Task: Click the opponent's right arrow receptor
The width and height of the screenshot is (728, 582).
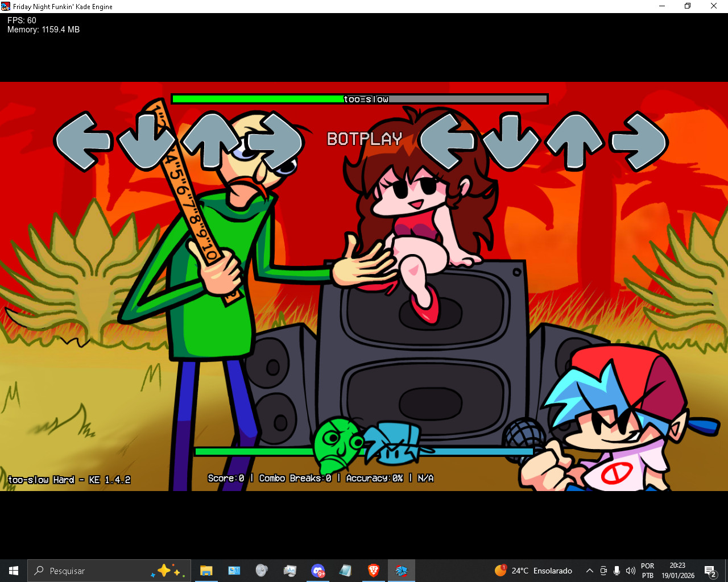Action: [x=274, y=142]
